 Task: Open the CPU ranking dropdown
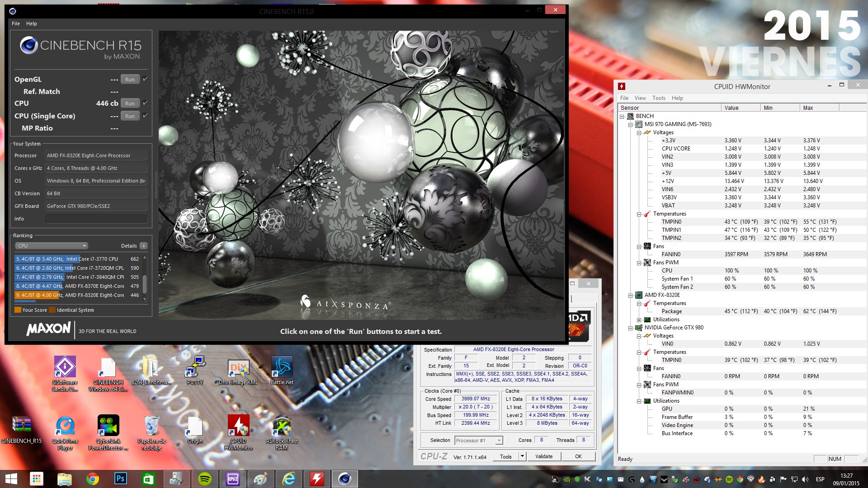click(52, 246)
